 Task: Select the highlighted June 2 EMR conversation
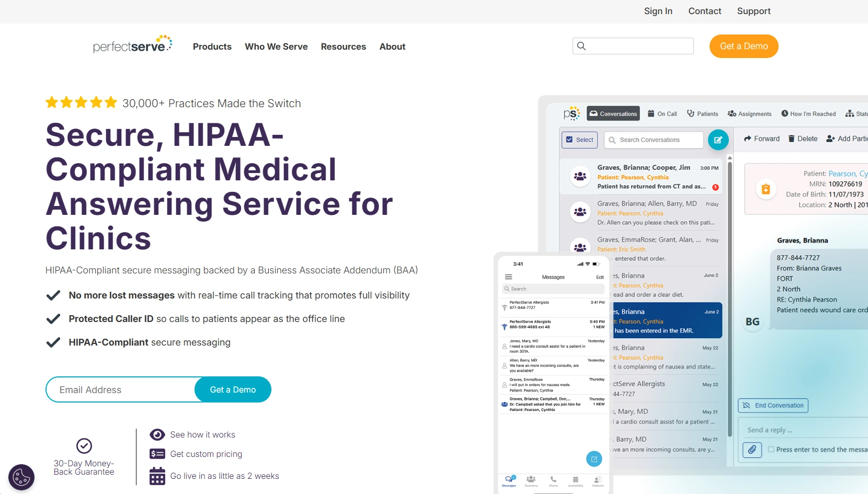[x=667, y=320]
